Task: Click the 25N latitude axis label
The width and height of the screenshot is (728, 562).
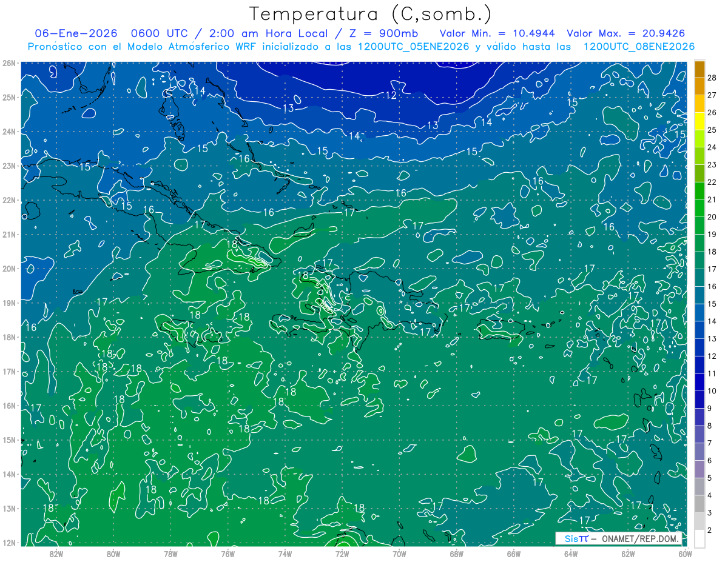Action: 8,97
